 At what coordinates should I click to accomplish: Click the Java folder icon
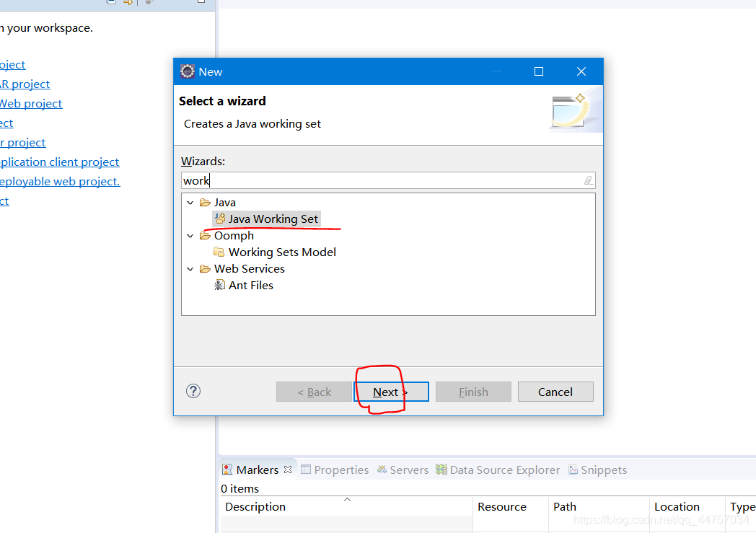(206, 203)
